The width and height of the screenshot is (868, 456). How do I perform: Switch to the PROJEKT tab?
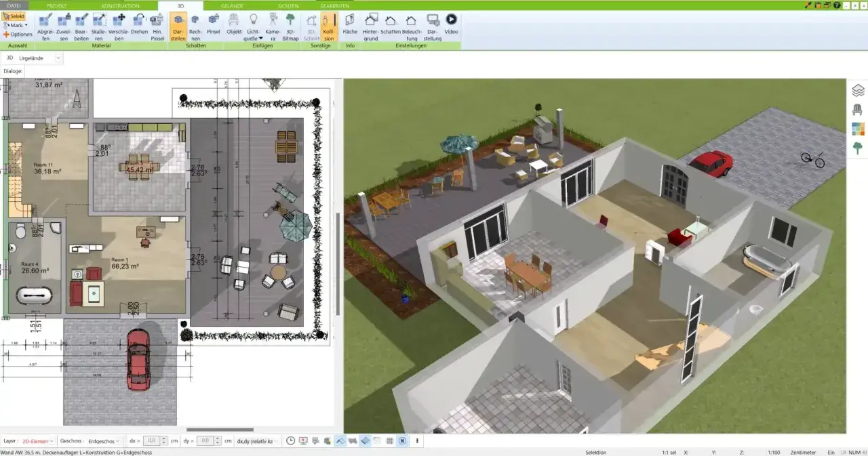pos(56,5)
